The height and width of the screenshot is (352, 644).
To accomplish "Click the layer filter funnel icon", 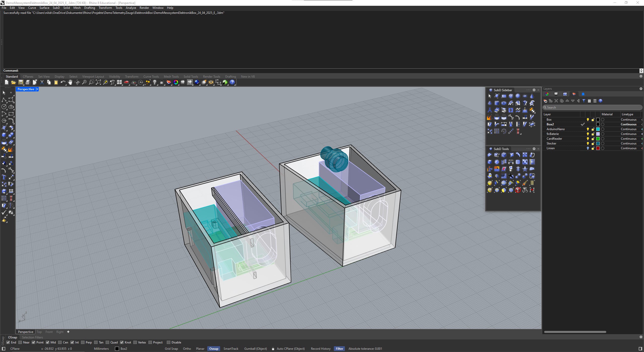I will click(x=584, y=101).
